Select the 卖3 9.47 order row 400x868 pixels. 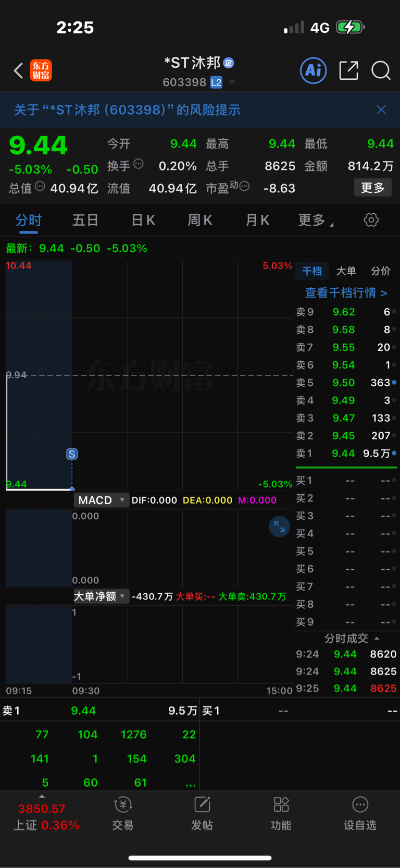[x=346, y=418]
